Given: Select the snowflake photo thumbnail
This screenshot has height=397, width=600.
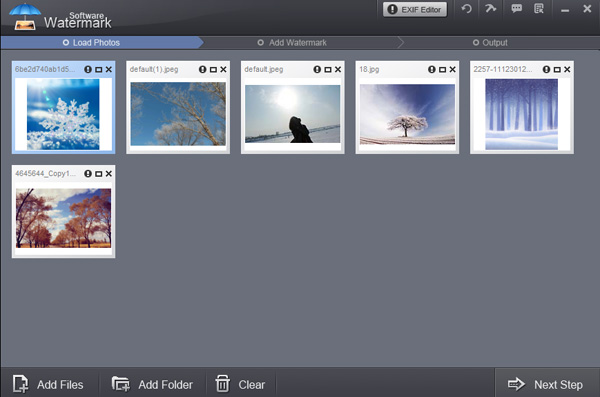Looking at the screenshot, I should [63, 114].
